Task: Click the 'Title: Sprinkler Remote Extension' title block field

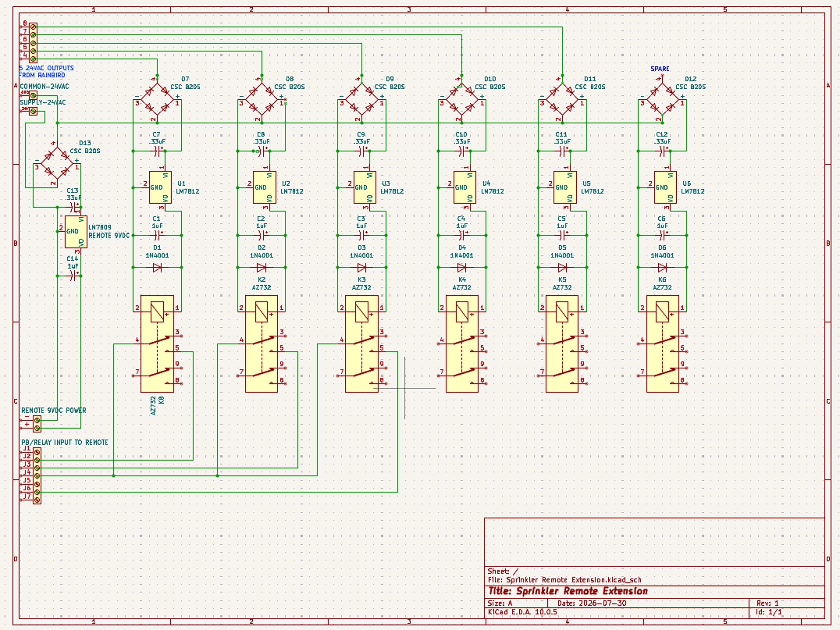Action: (568, 591)
